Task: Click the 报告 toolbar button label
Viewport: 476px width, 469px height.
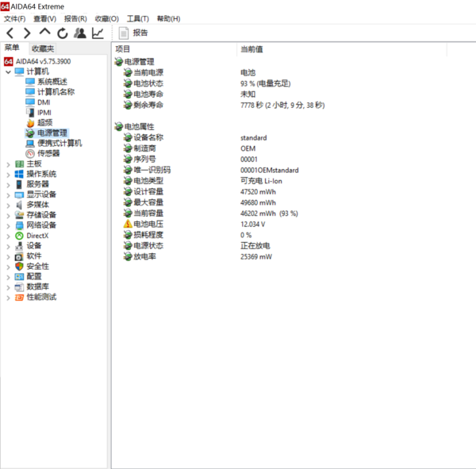Action: click(140, 33)
